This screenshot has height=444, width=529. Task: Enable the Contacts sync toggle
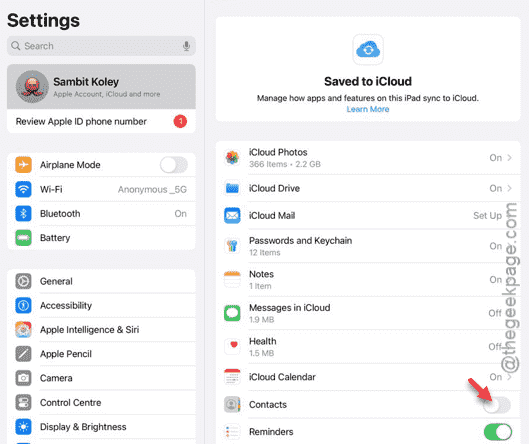[x=497, y=405]
